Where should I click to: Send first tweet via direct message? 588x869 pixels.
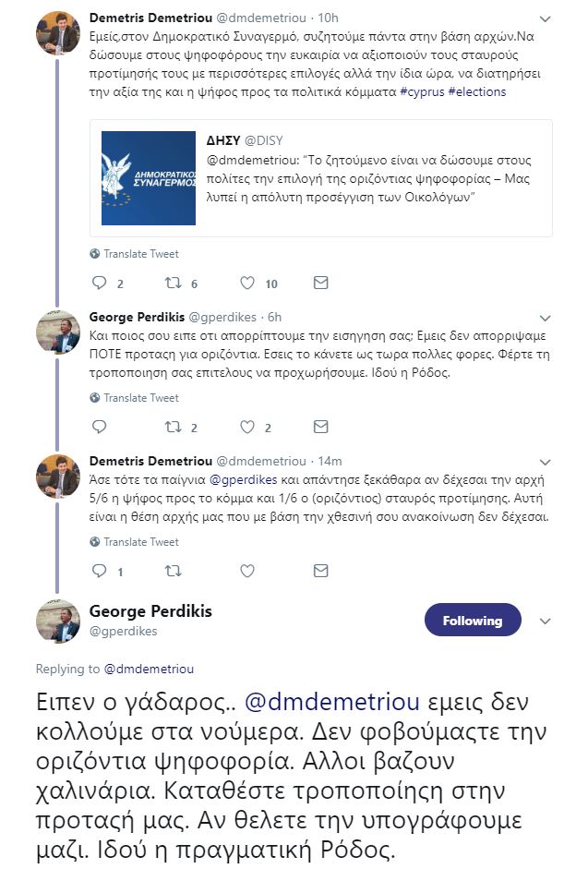320,284
